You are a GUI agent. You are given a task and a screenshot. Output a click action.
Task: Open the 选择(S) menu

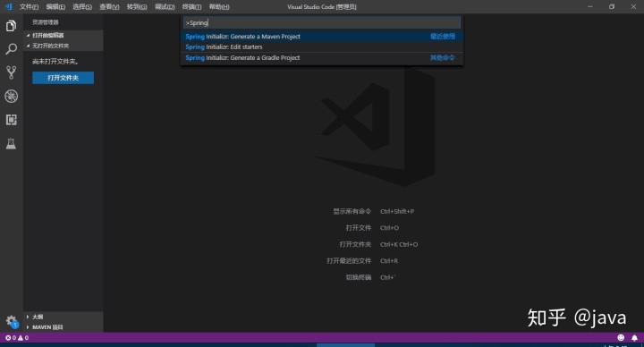tap(82, 7)
